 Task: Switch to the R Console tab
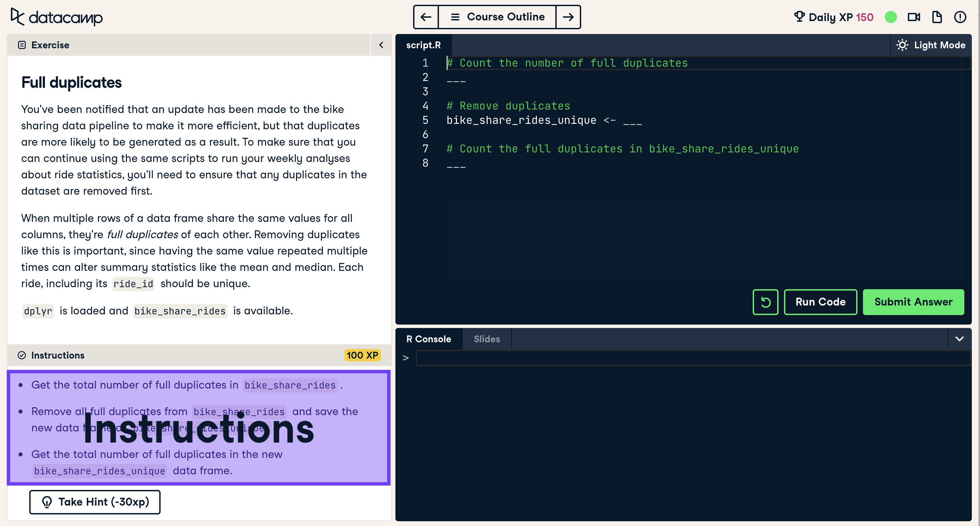tap(429, 339)
